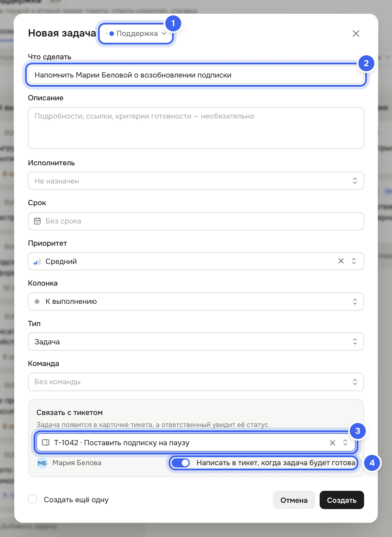The height and width of the screenshot is (537, 392).
Task: Open the Тип dropdown
Action: click(x=196, y=341)
